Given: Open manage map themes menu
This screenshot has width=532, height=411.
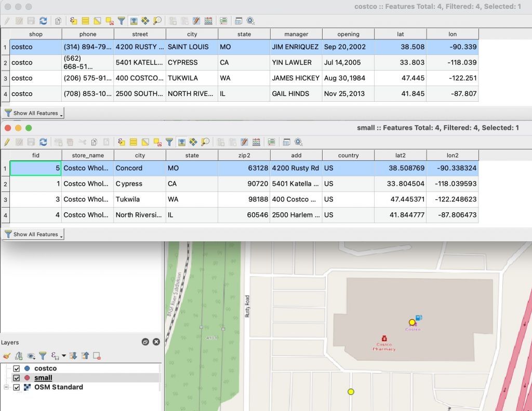Looking at the screenshot, I should click(x=31, y=356).
